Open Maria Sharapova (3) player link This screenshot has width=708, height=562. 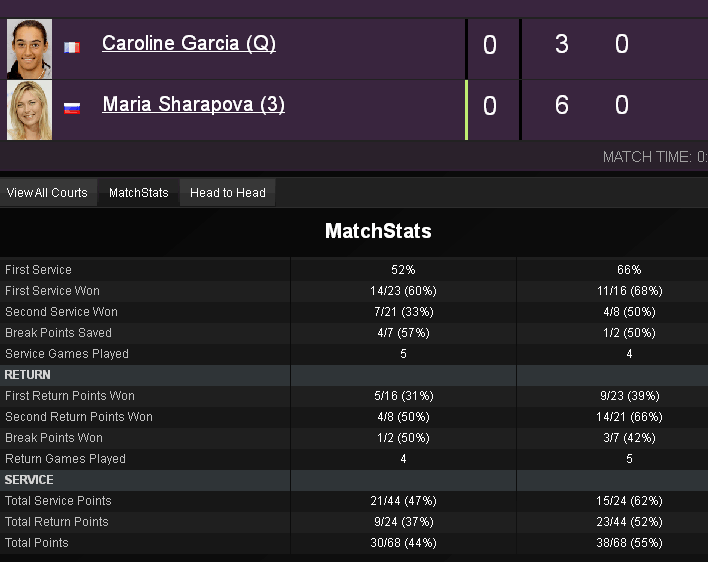[x=193, y=104]
